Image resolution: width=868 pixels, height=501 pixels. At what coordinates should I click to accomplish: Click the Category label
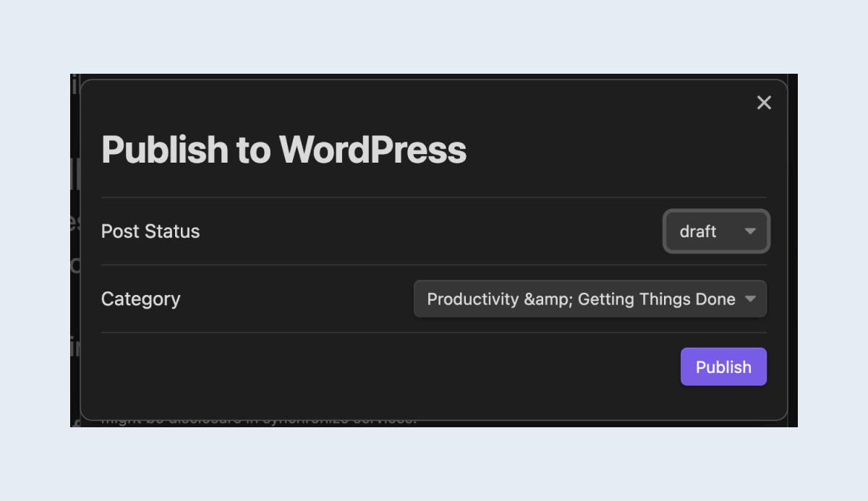pos(140,299)
